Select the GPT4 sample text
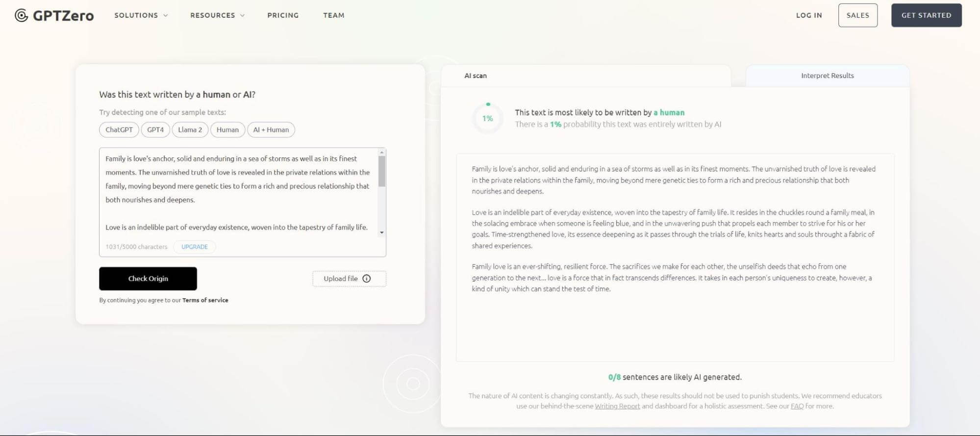Viewport: 980px width, 436px height. click(155, 129)
